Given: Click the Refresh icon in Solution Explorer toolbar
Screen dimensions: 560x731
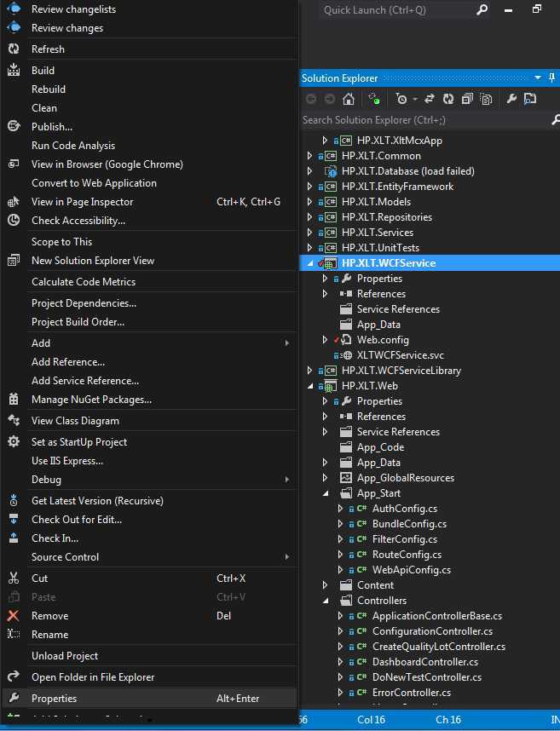Looking at the screenshot, I should 448,99.
